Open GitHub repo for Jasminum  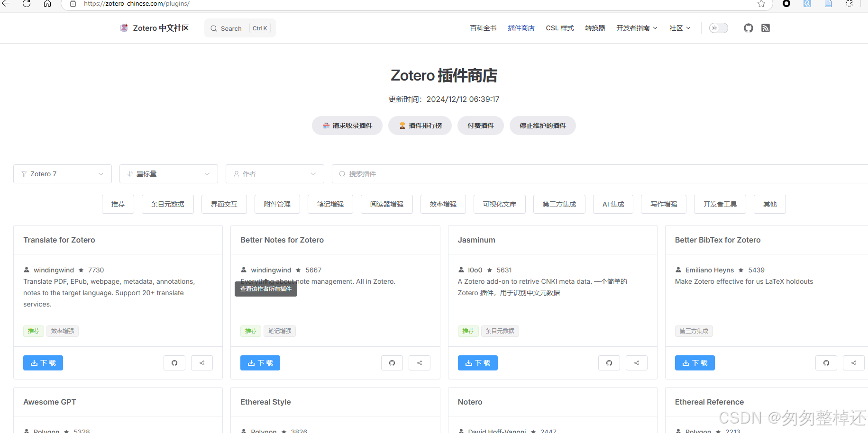coord(609,363)
